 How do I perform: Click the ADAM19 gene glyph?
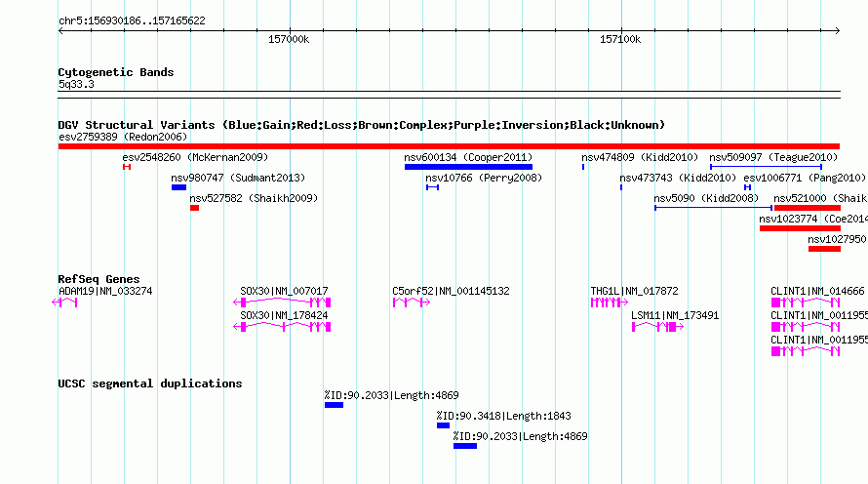pyautogui.click(x=64, y=302)
